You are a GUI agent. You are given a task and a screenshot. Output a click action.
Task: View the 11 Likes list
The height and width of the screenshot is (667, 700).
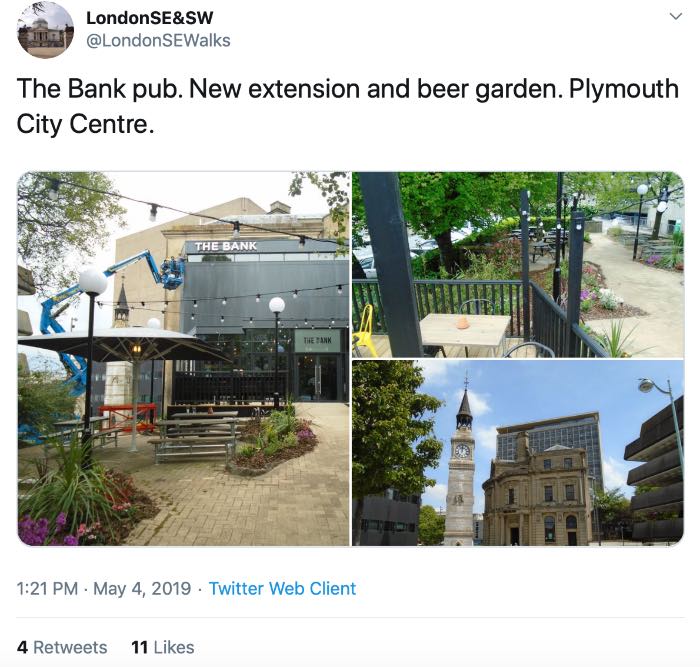(x=163, y=647)
